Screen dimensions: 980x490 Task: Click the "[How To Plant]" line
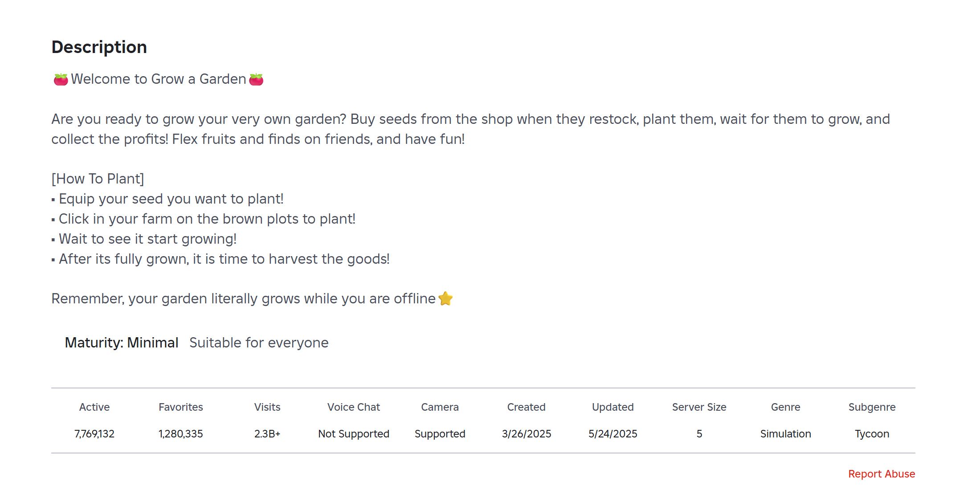98,179
